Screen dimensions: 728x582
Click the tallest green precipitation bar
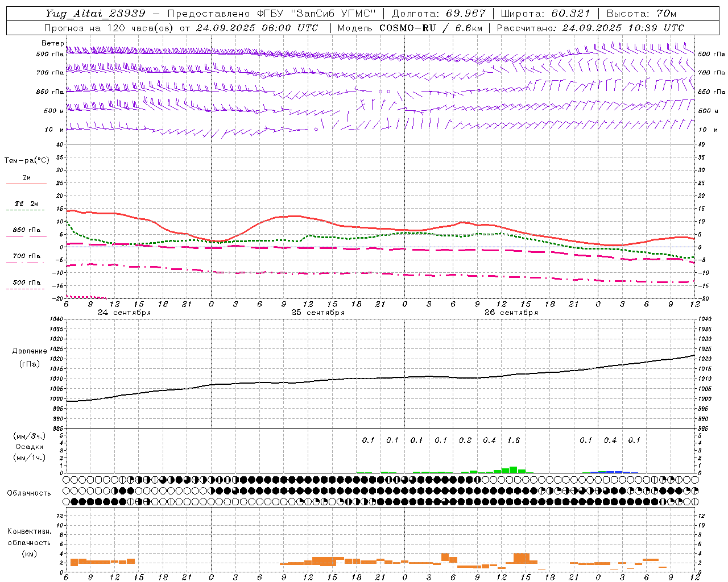pos(514,469)
